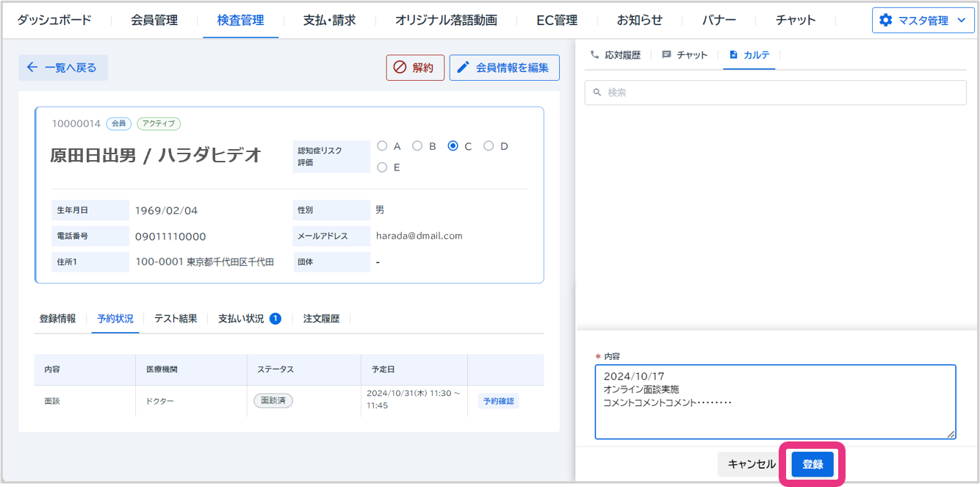980x487 pixels.
Task: Select risk rating E radio button
Action: (382, 167)
